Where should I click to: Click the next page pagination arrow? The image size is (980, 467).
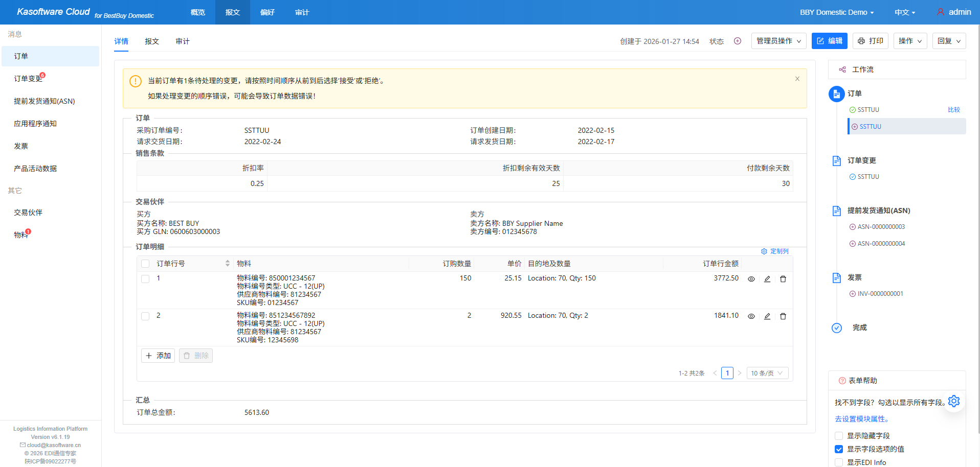pos(740,373)
